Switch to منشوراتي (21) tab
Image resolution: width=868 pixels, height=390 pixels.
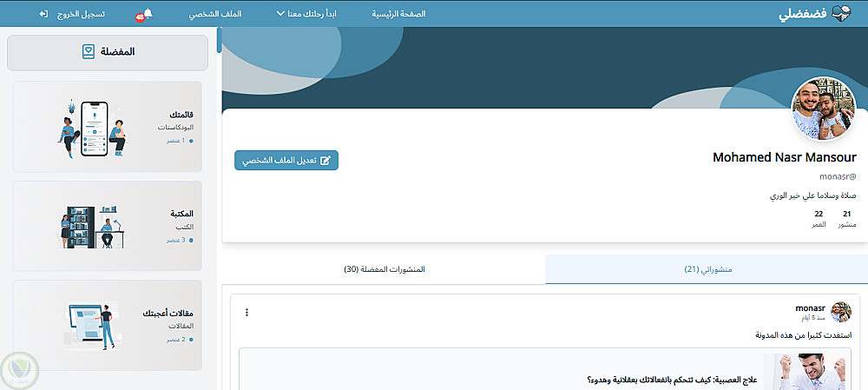pos(707,269)
